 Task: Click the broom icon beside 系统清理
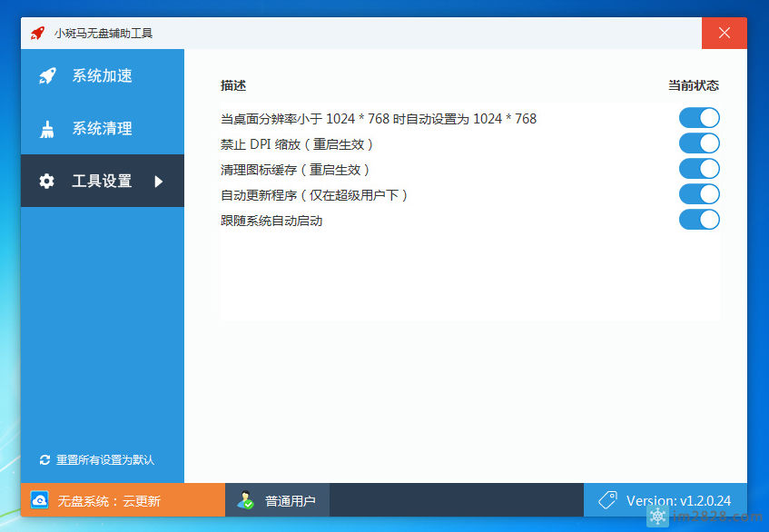(47, 128)
